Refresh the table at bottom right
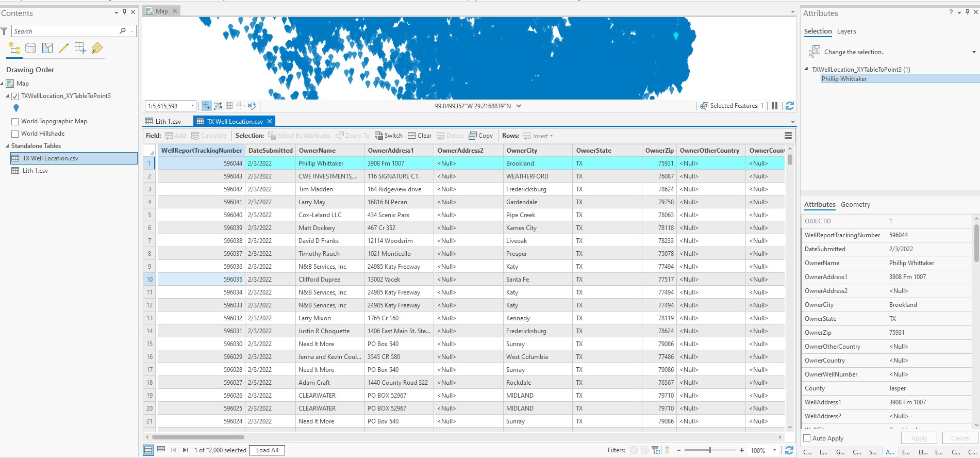This screenshot has width=980, height=458. (x=789, y=450)
